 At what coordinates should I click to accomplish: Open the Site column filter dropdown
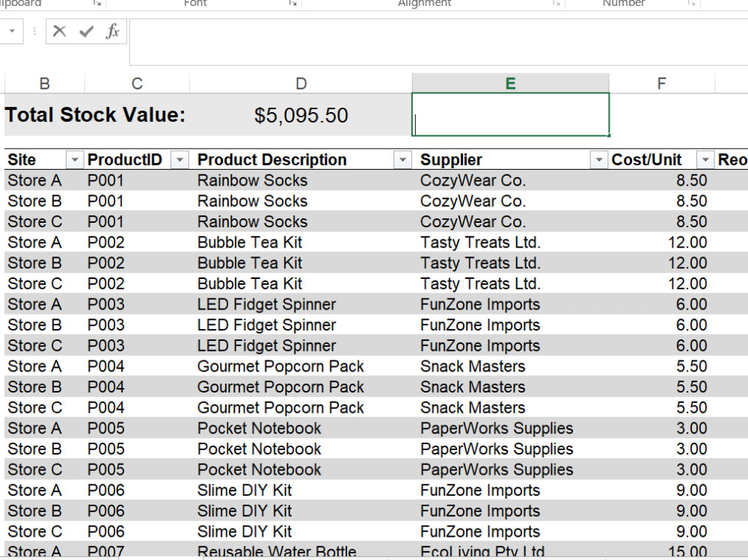coord(75,160)
